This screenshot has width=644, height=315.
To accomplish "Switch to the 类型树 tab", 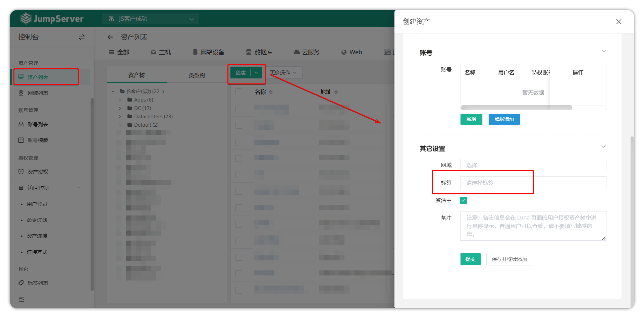I will (197, 75).
